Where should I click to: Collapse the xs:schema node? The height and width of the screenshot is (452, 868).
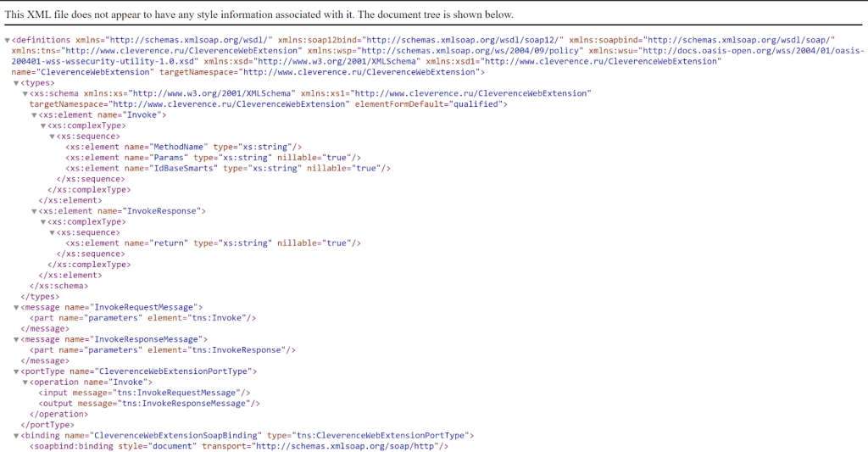click(x=25, y=93)
